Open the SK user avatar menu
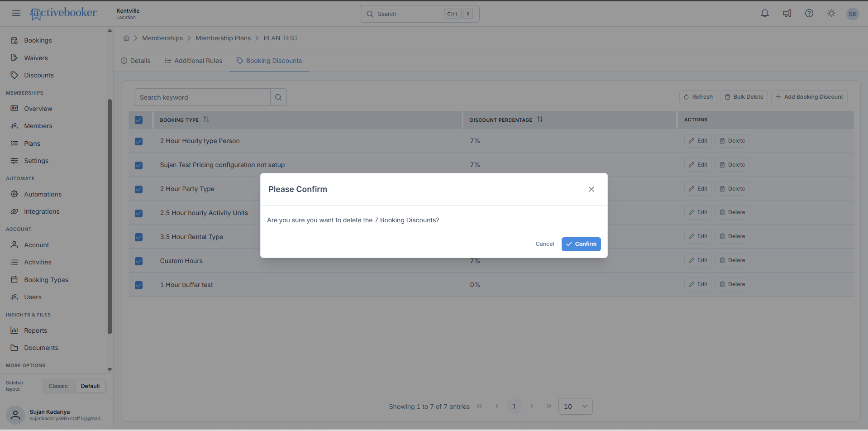868x431 pixels. pos(853,14)
